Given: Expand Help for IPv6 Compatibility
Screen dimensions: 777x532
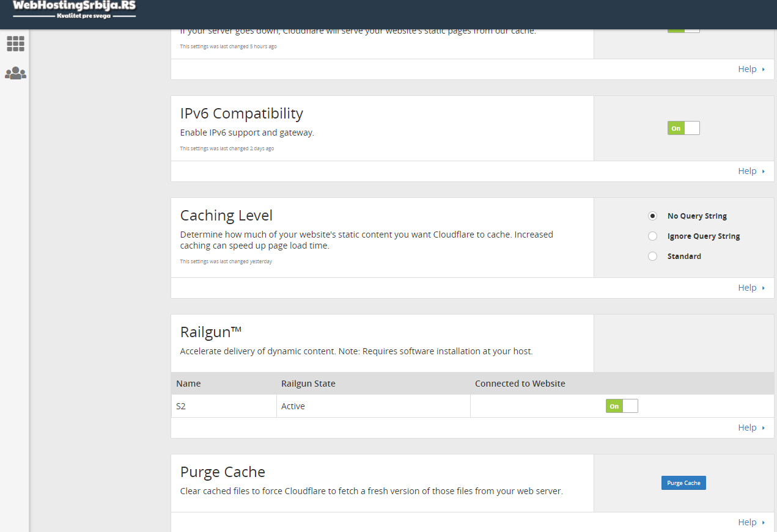Looking at the screenshot, I should point(751,171).
